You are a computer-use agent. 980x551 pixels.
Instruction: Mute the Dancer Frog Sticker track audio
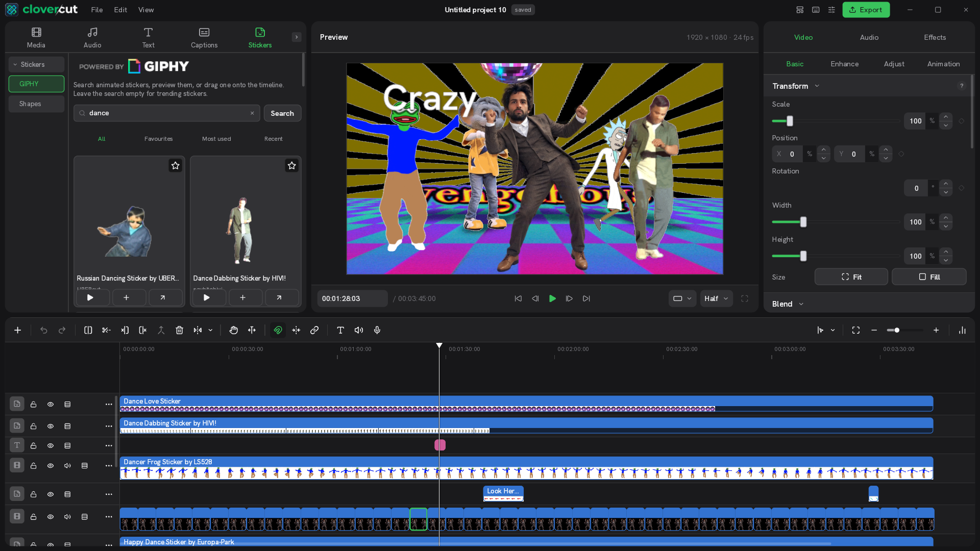pyautogui.click(x=67, y=465)
